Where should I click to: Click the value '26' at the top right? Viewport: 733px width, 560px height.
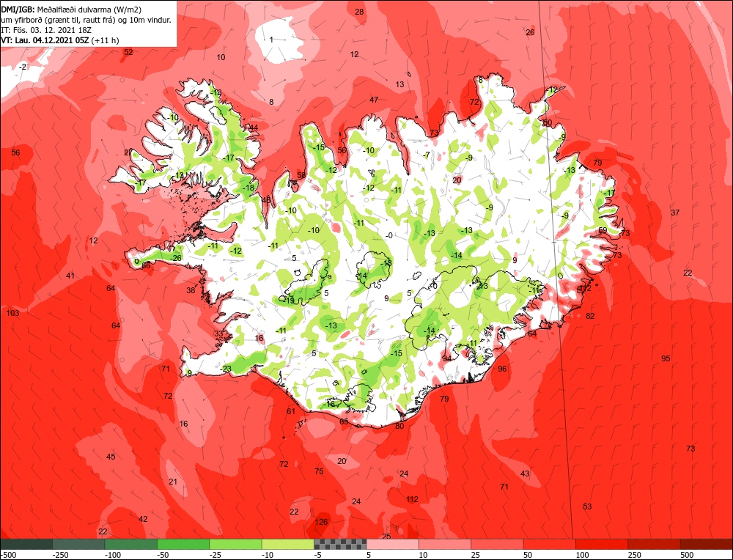click(530, 32)
